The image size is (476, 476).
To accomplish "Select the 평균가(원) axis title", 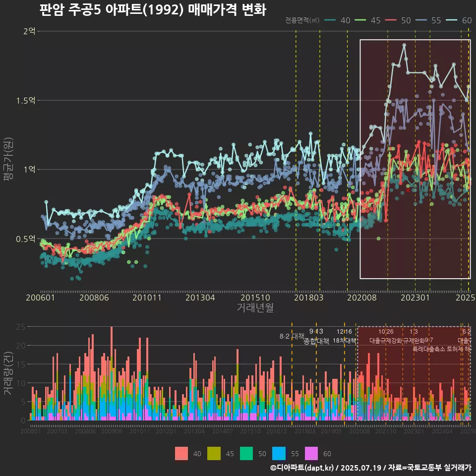I will tap(8, 159).
